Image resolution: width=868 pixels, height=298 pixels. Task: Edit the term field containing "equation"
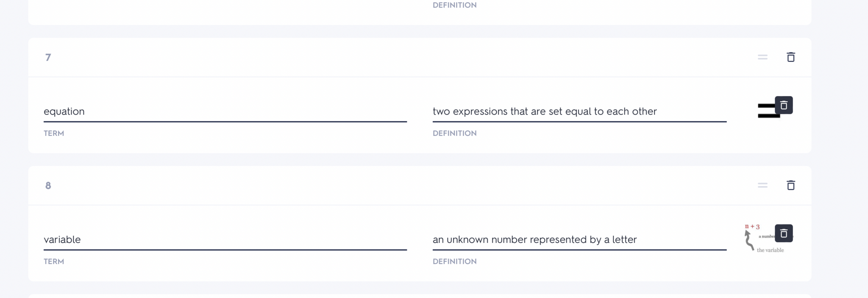pos(225,111)
